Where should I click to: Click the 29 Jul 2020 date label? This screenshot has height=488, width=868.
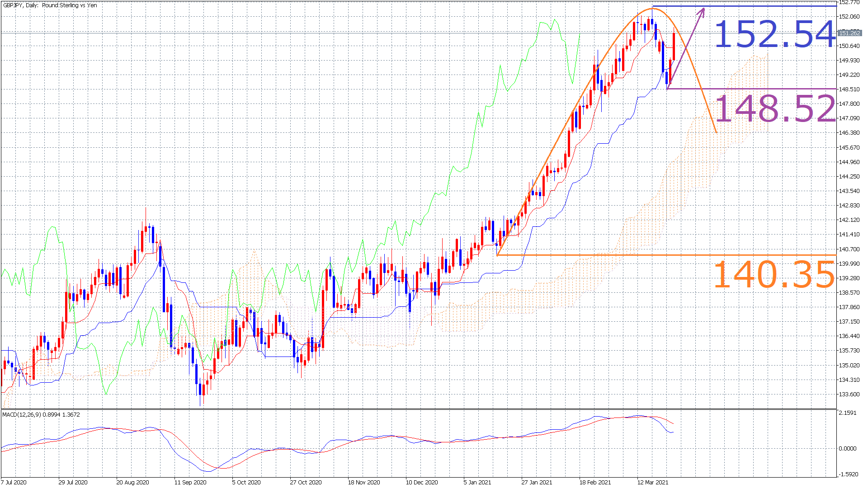[x=73, y=482]
